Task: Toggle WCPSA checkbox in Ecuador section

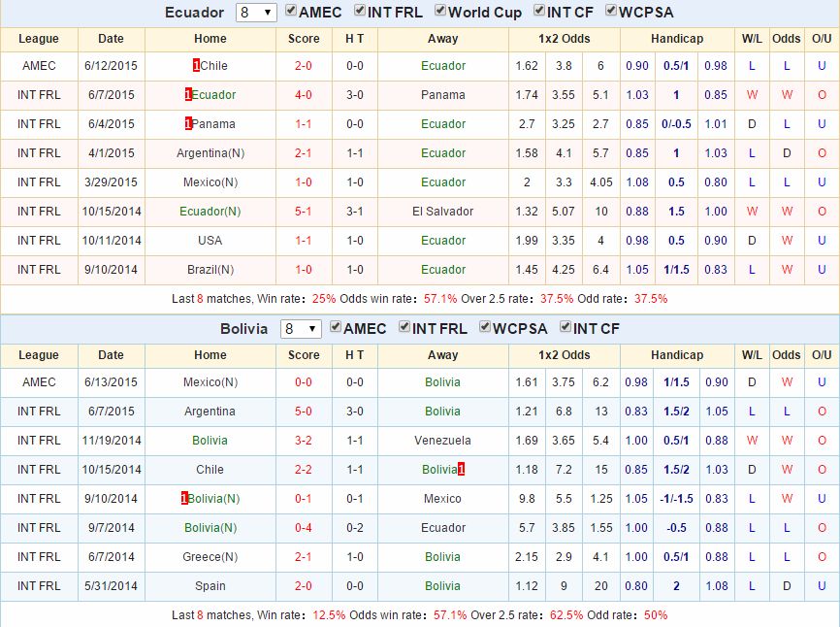Action: (x=611, y=11)
